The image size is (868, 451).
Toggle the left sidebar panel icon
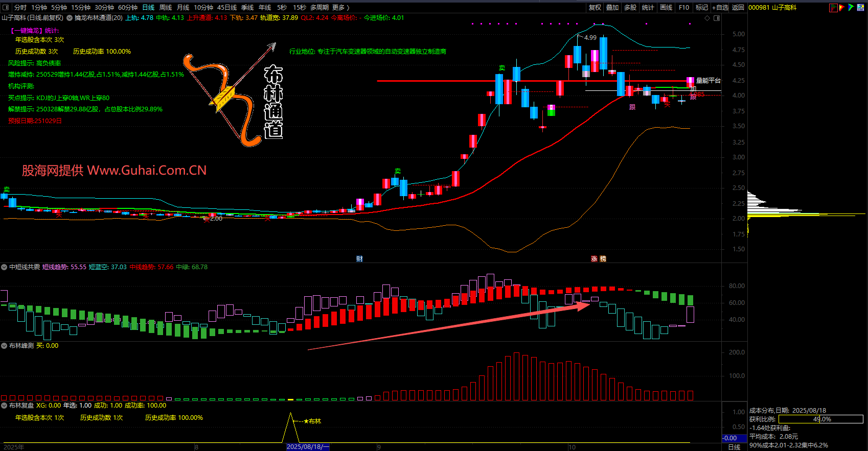point(6,8)
